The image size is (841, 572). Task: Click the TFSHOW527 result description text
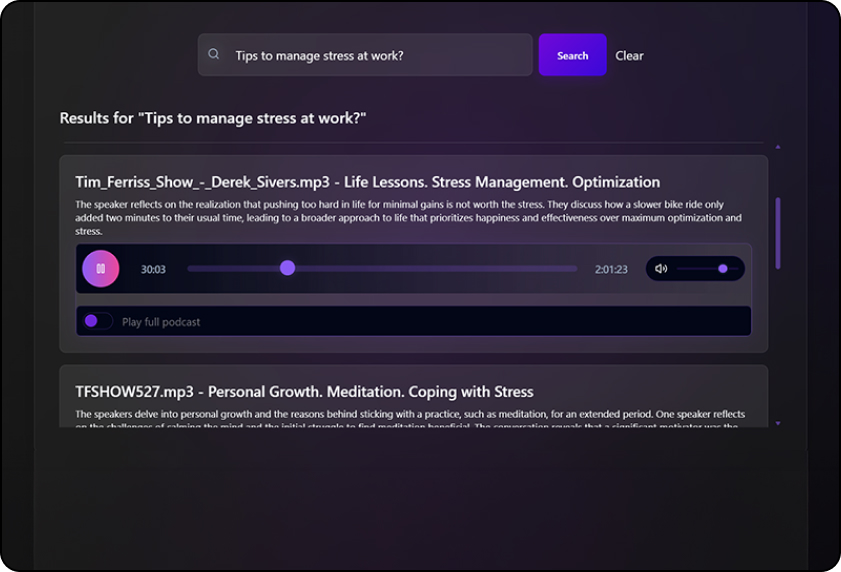410,420
